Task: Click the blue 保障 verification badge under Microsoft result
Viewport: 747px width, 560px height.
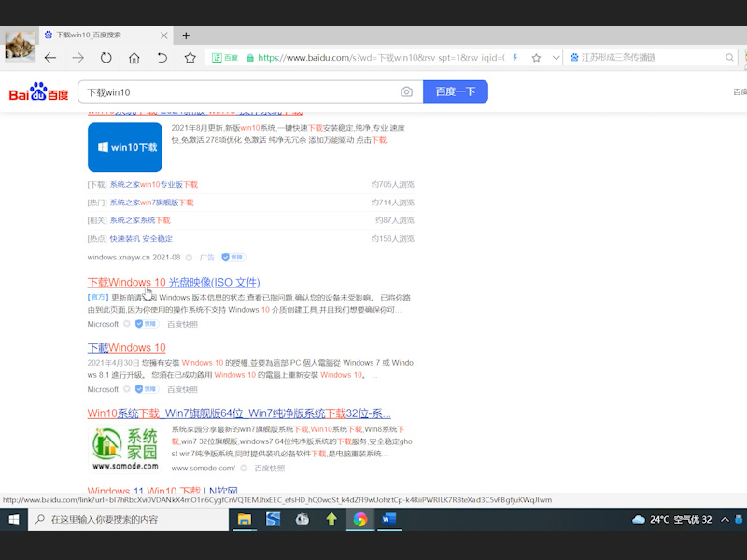Action: [x=147, y=324]
